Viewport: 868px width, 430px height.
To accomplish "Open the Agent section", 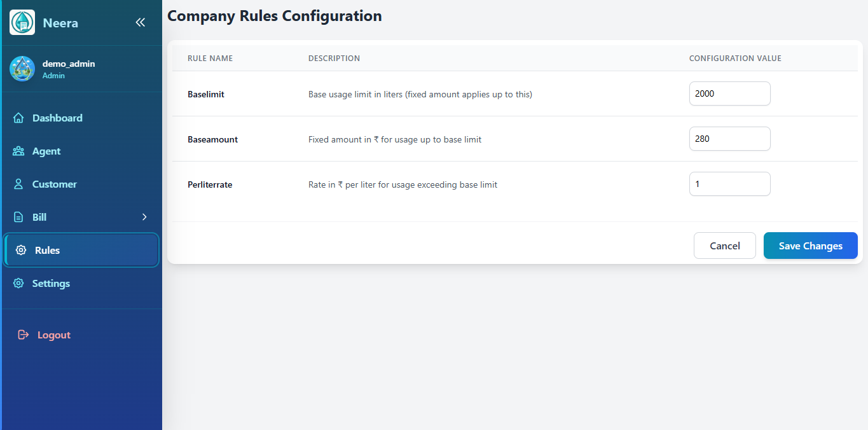I will (x=46, y=151).
